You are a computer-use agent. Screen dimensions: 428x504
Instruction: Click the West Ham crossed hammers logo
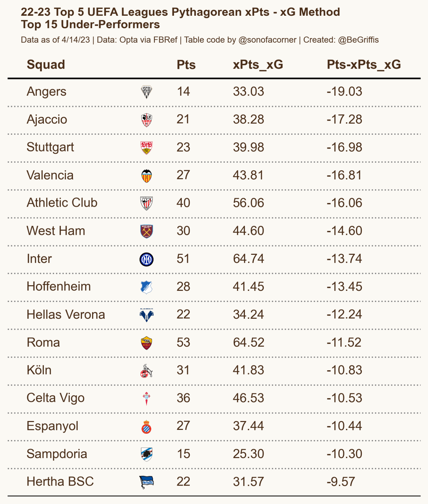146,231
